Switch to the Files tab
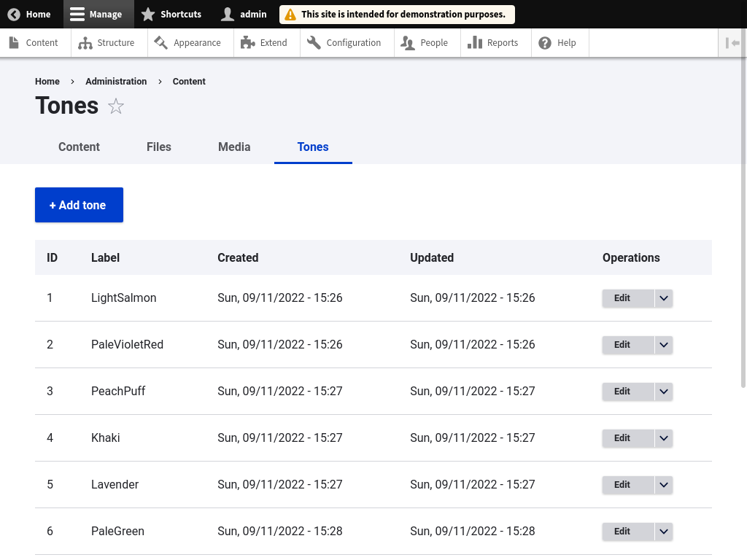The image size is (747, 560). coord(158,147)
